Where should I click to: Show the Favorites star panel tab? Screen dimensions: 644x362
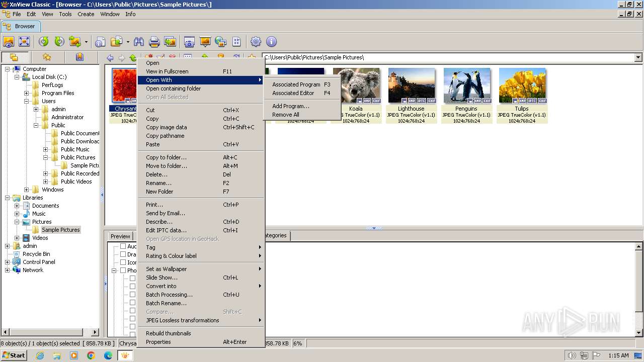tap(47, 57)
